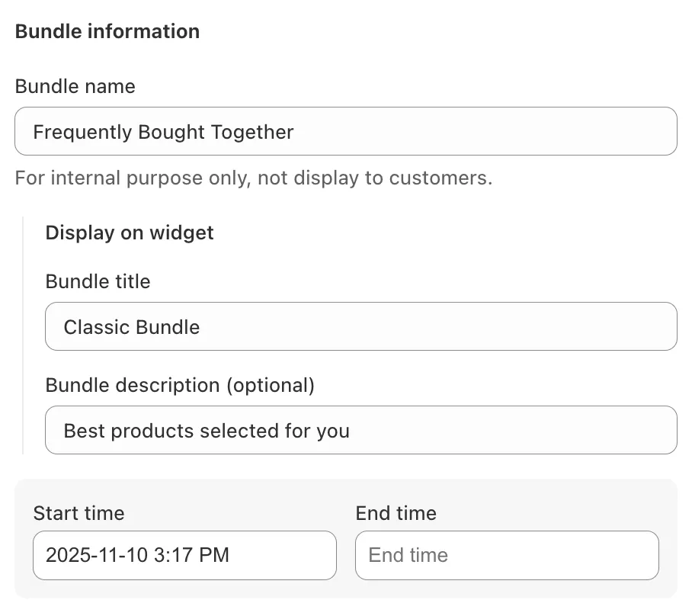This screenshot has width=692, height=616.
Task: Click the Bundle information heading
Action: click(107, 31)
